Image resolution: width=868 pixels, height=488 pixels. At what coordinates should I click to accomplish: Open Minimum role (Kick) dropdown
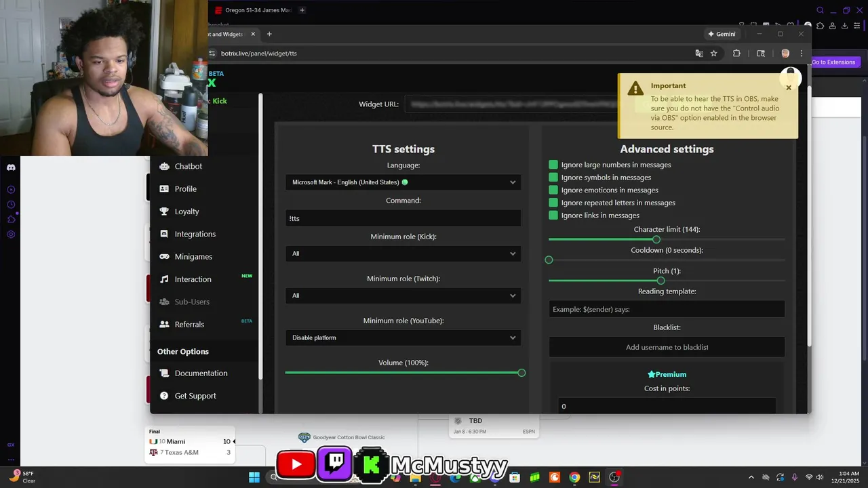pos(403,253)
